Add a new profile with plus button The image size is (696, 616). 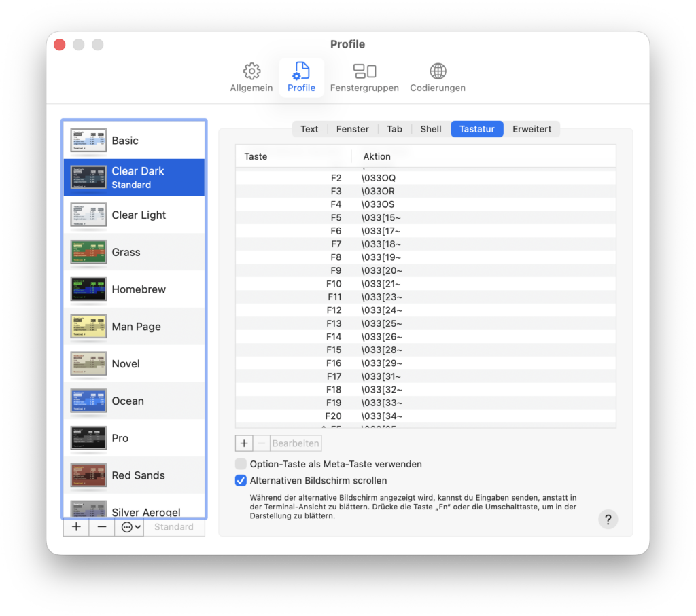click(x=76, y=527)
